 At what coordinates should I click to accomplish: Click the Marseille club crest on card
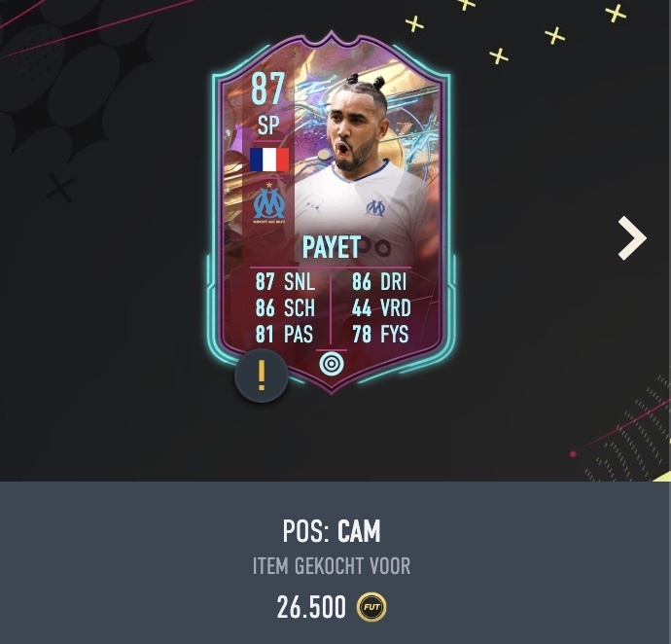(x=268, y=203)
